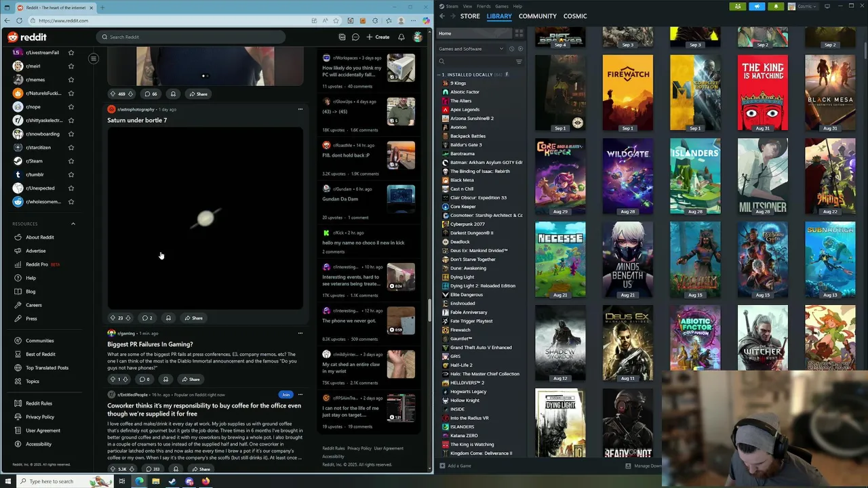Favorite r/Steam with star toggle
The image size is (868, 488).
71,161
